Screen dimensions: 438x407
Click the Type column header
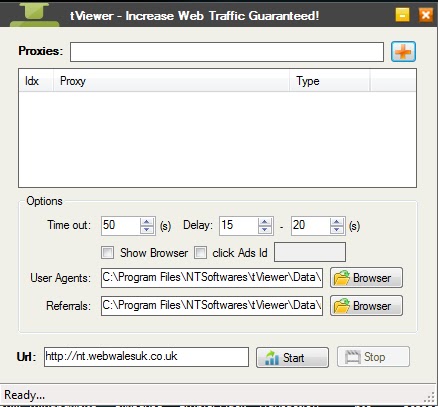tap(329, 81)
